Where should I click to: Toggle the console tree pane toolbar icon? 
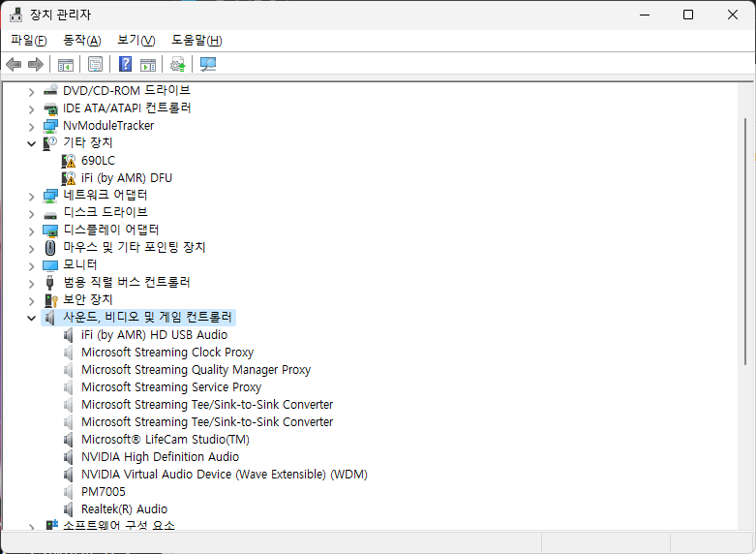click(x=66, y=64)
